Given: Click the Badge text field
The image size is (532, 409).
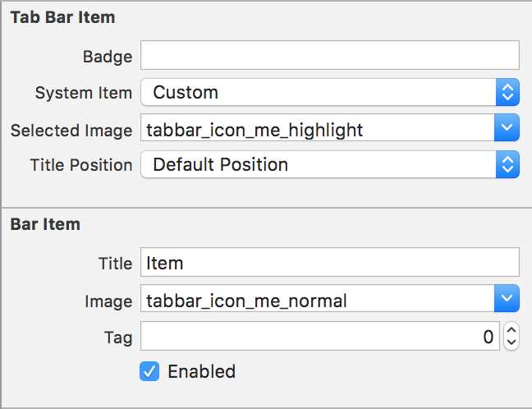Looking at the screenshot, I should coord(330,57).
